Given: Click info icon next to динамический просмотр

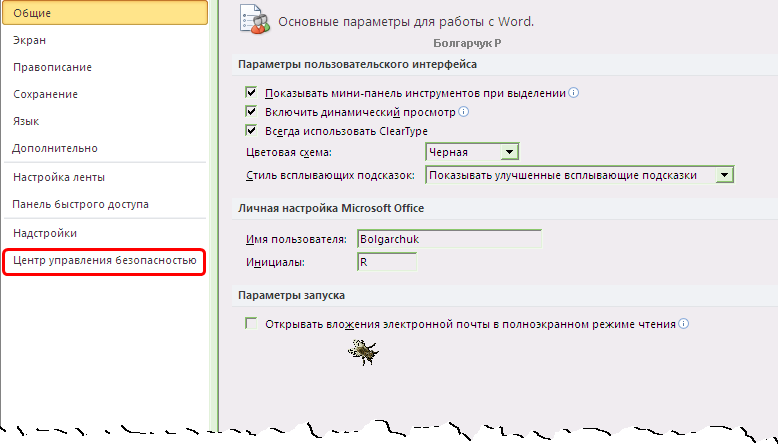Looking at the screenshot, I should coord(463,112).
